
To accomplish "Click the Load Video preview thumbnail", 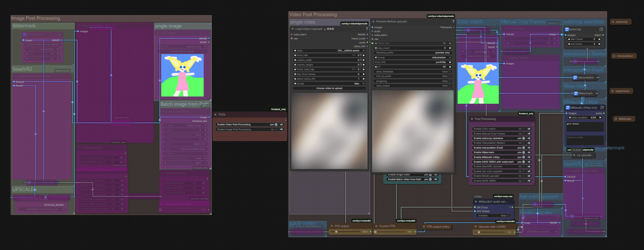I will (329, 131).
